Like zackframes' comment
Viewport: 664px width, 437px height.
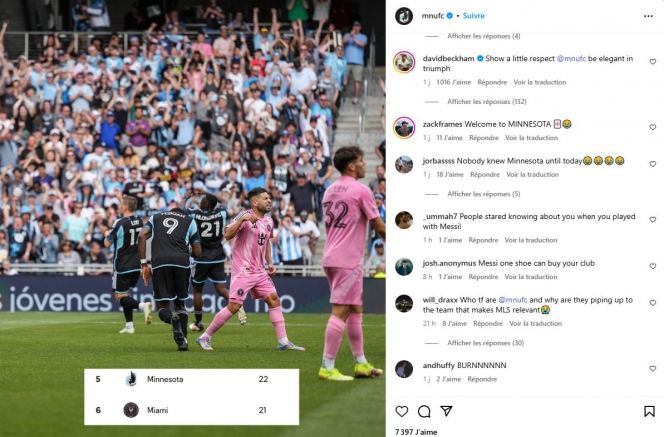[653, 127]
